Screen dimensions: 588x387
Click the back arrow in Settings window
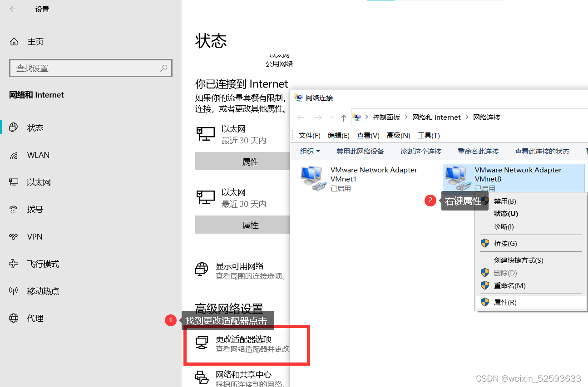tap(13, 9)
